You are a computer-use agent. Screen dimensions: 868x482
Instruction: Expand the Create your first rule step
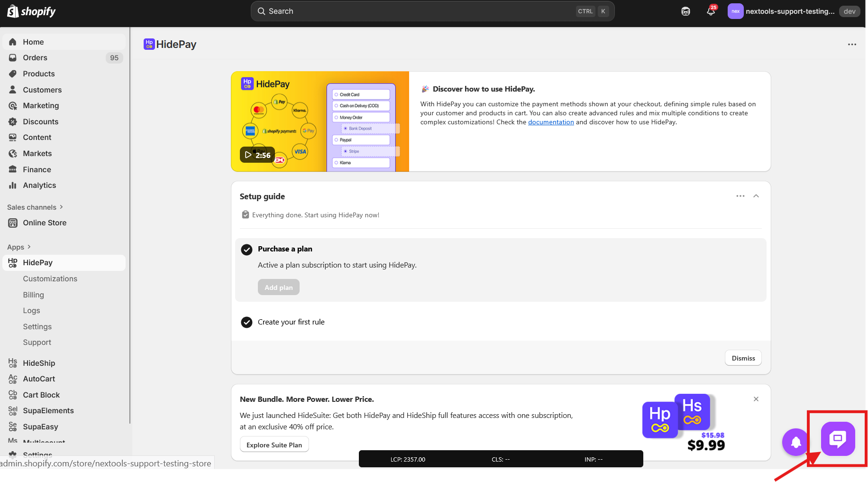pyautogui.click(x=291, y=322)
